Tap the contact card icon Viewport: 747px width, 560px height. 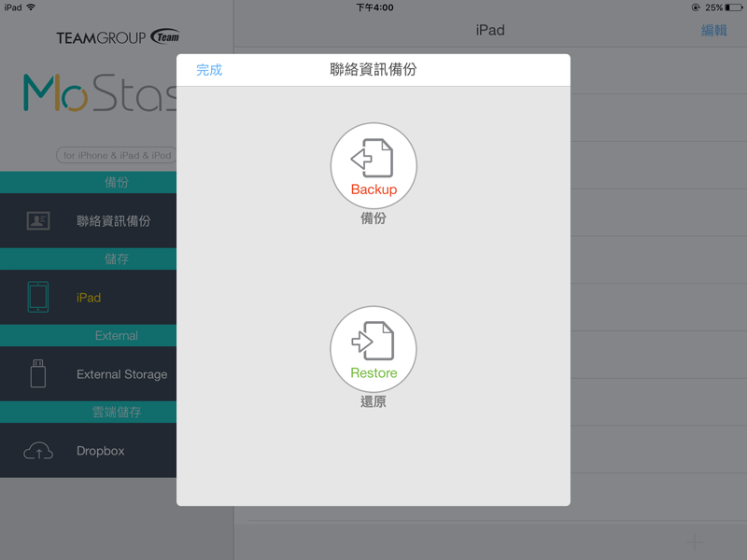38,220
